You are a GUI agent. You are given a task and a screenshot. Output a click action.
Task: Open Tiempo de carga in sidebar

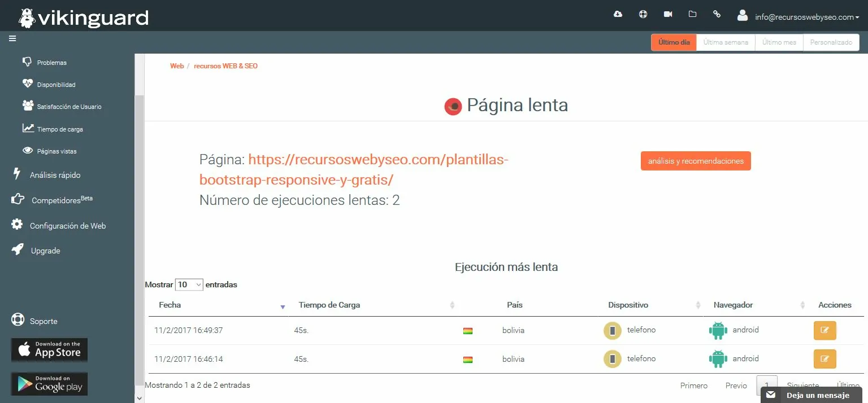click(60, 129)
